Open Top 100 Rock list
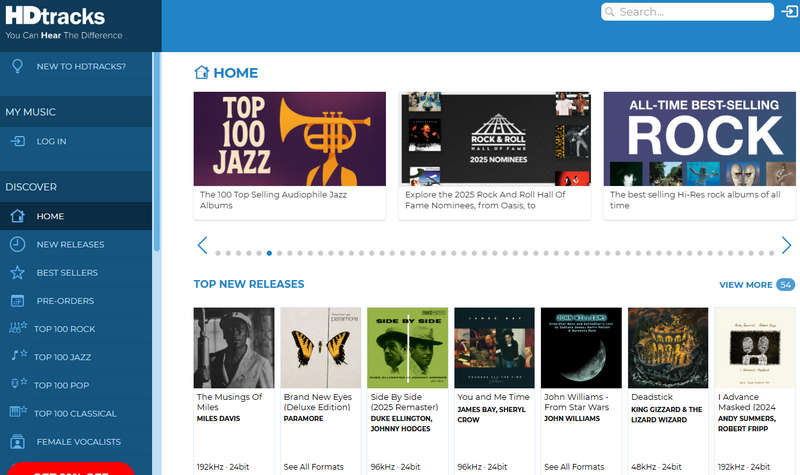Image resolution: width=800 pixels, height=475 pixels. click(x=65, y=329)
